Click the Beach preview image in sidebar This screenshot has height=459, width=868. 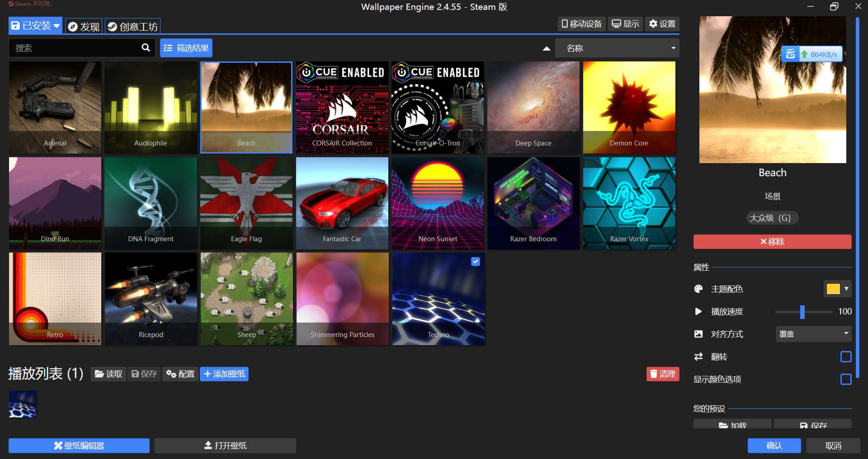[x=773, y=89]
